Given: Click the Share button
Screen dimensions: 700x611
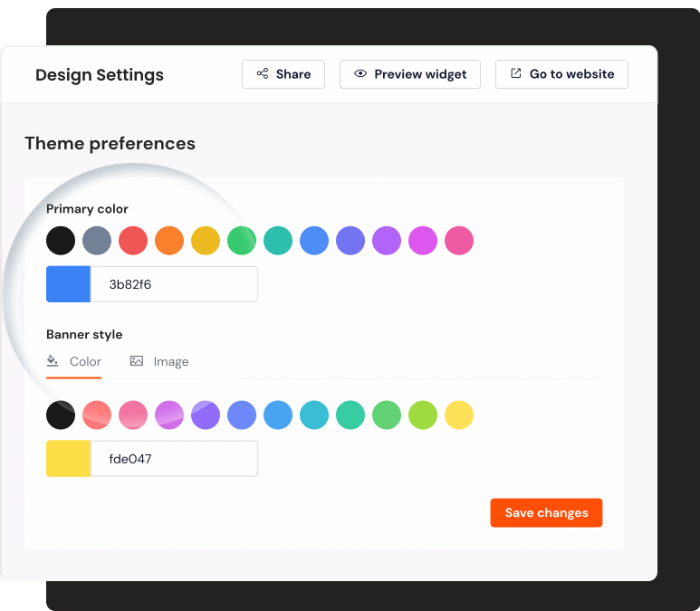Looking at the screenshot, I should [x=283, y=74].
